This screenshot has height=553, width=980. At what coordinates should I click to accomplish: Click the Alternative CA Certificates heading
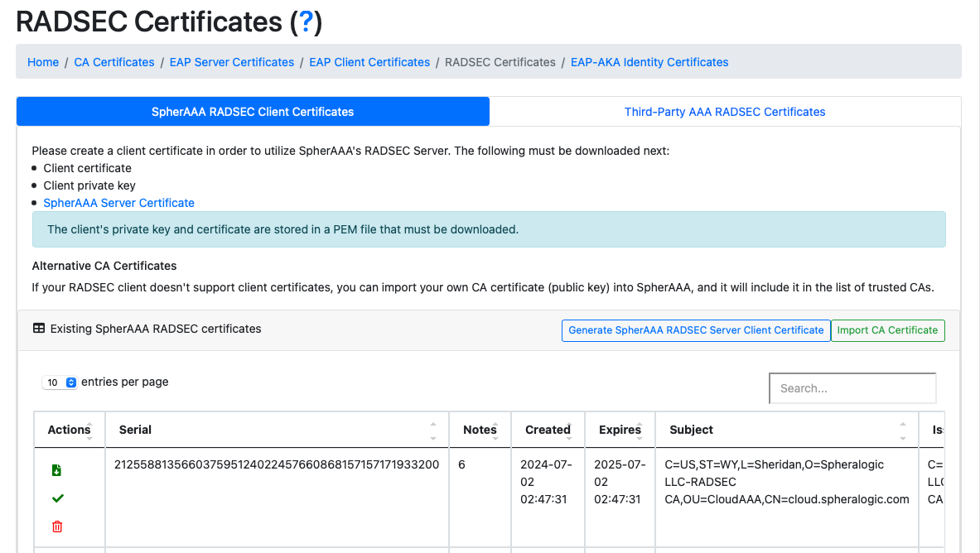coord(104,266)
